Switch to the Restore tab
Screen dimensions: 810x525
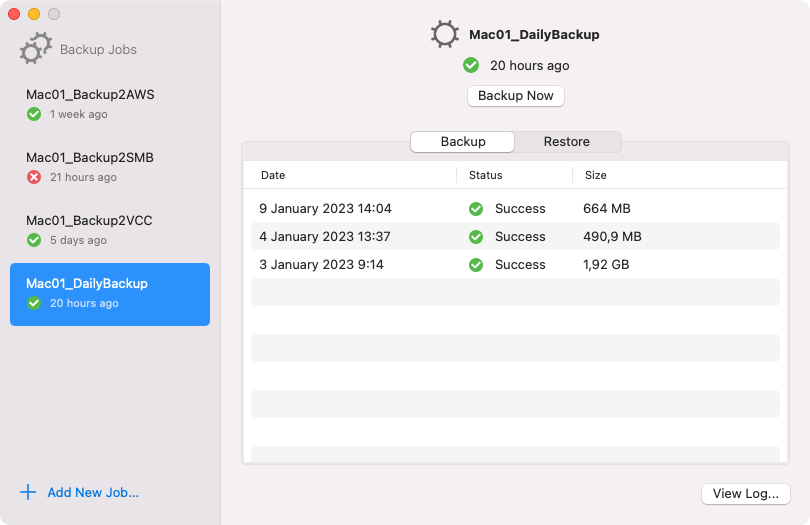click(567, 142)
